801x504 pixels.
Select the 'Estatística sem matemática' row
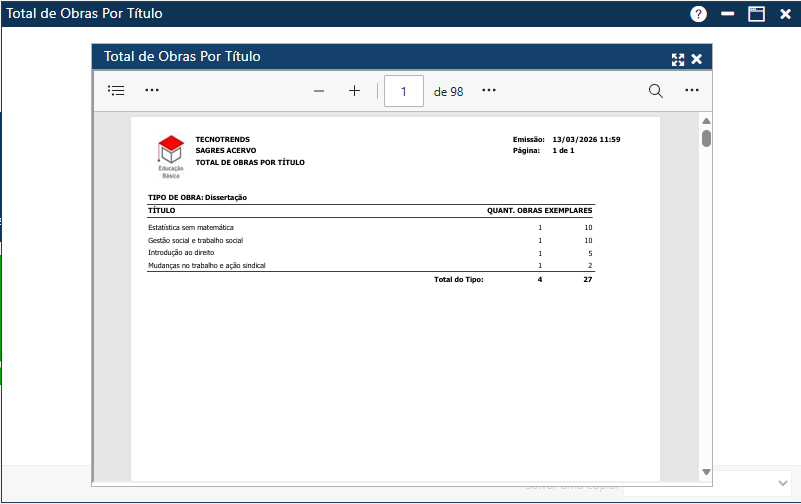pyautogui.click(x=191, y=227)
